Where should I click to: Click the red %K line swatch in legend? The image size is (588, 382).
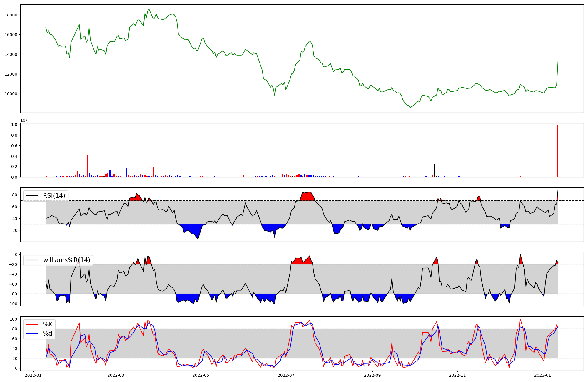tap(32, 324)
